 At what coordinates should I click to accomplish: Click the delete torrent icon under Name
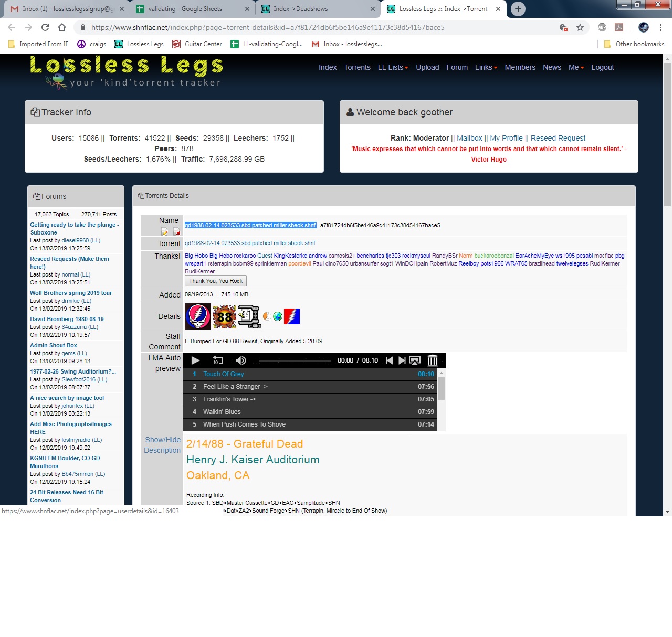click(177, 232)
